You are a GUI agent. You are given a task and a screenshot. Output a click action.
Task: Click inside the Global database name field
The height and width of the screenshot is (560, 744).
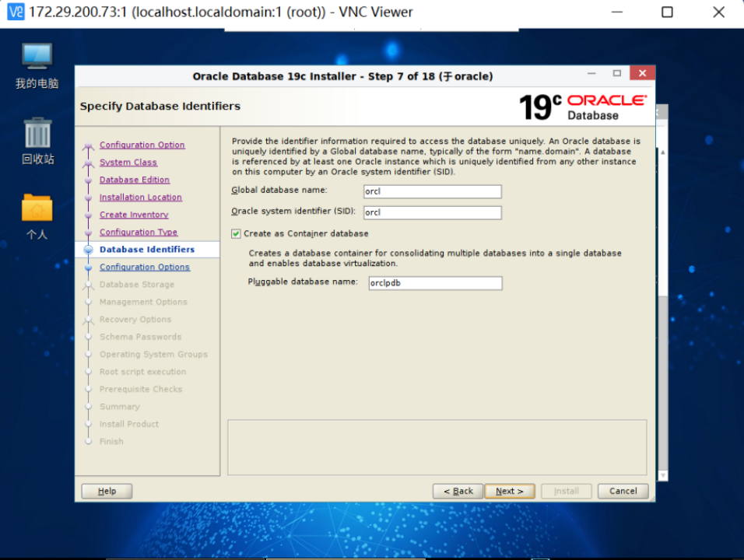pyautogui.click(x=432, y=191)
